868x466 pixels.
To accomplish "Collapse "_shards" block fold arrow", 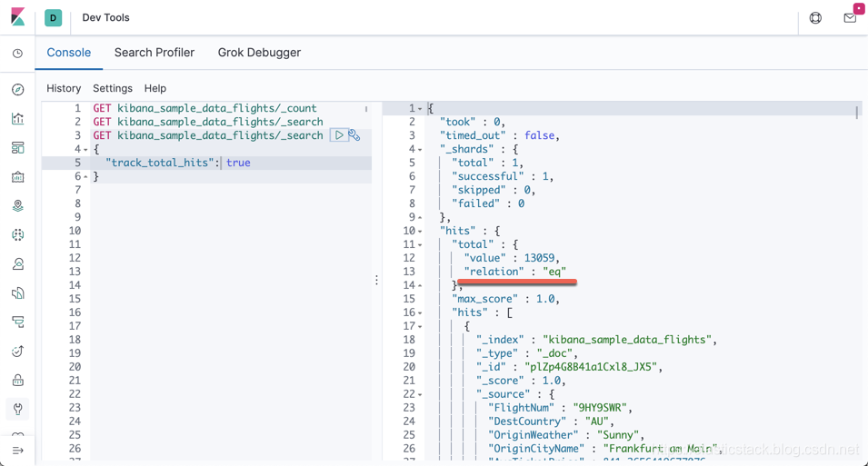I will [420, 150].
